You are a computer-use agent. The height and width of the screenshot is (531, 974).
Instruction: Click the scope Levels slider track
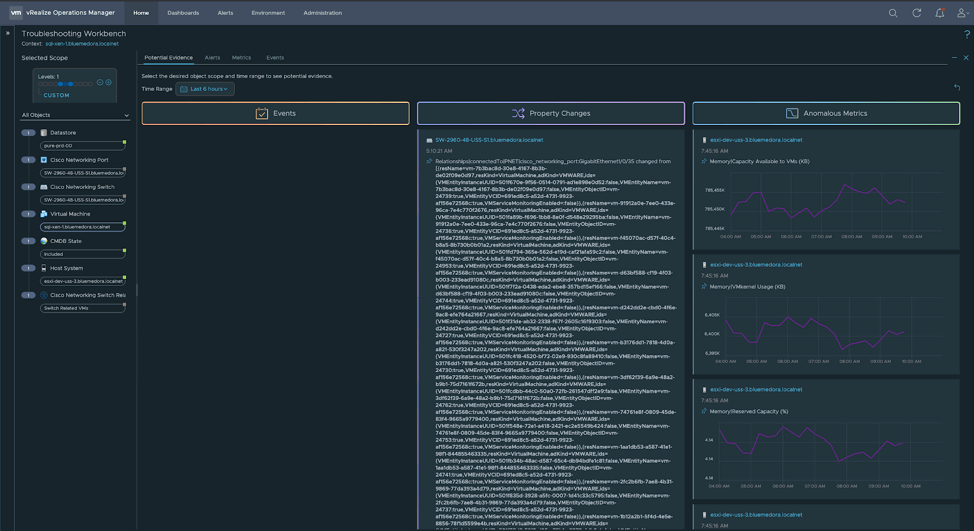[66, 84]
